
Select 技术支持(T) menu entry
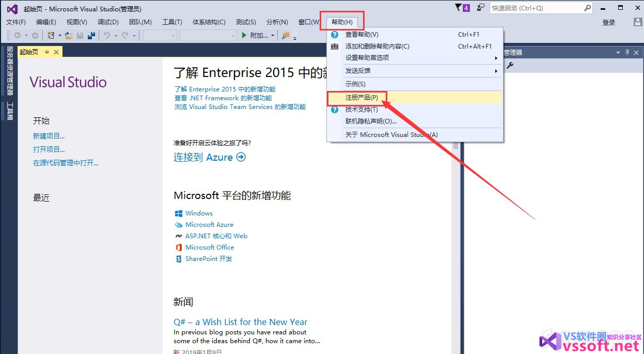415,110
